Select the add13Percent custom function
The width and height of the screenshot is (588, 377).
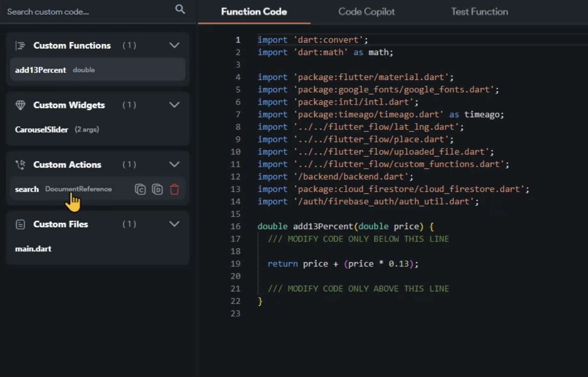(x=98, y=70)
